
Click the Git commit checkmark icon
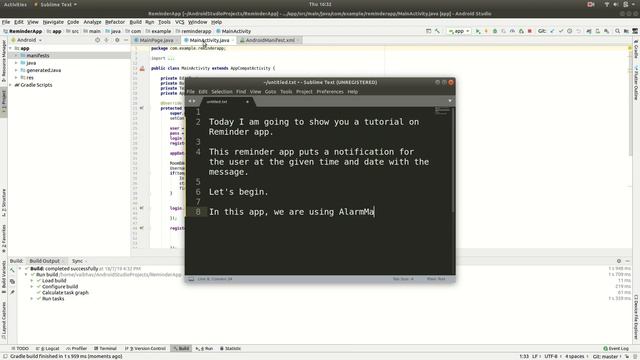561,31
